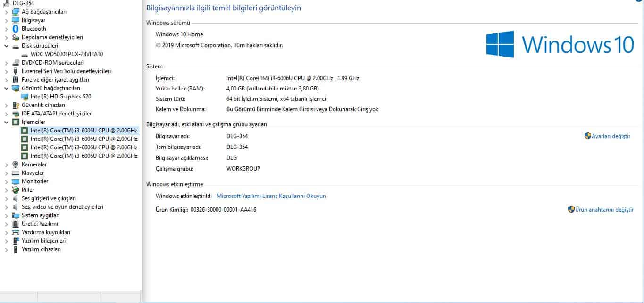Click the Kalem ve Dokunma value text
The height and width of the screenshot is (303, 644).
(302, 109)
